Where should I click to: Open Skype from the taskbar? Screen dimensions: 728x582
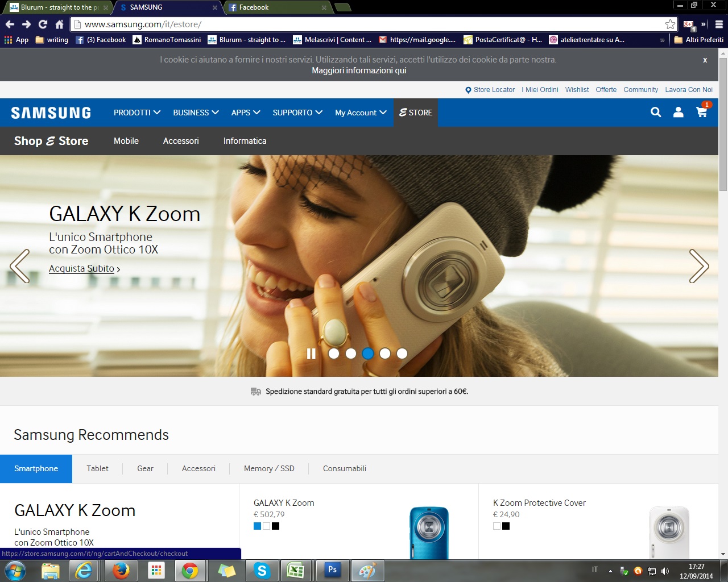click(x=261, y=571)
